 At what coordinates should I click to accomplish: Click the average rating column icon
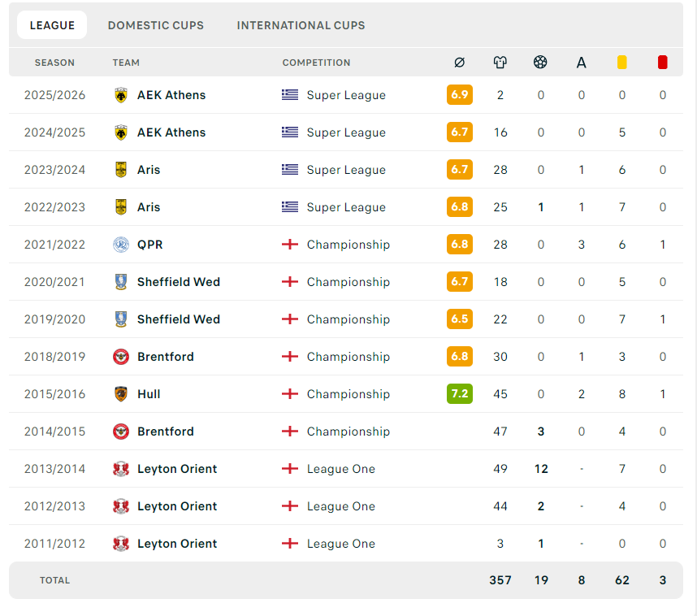[x=459, y=63]
